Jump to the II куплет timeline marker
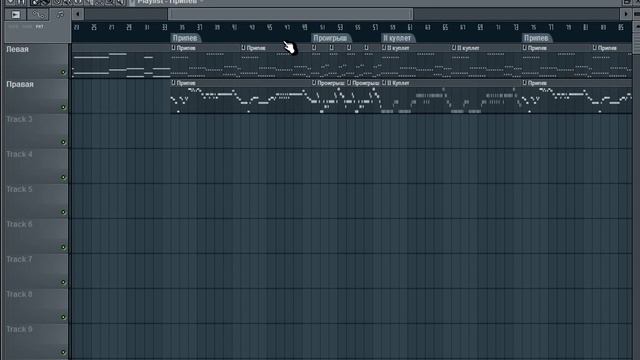This screenshot has width=640, height=360. [x=397, y=38]
